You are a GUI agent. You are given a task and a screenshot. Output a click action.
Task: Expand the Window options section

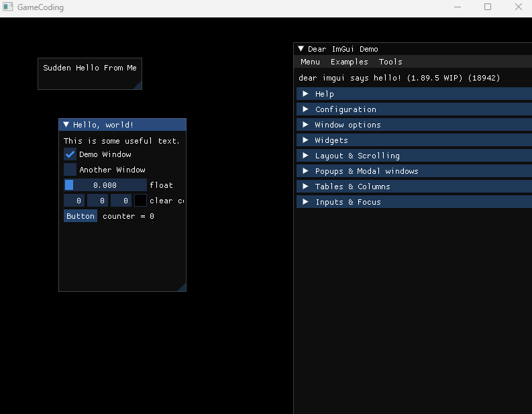pos(415,125)
